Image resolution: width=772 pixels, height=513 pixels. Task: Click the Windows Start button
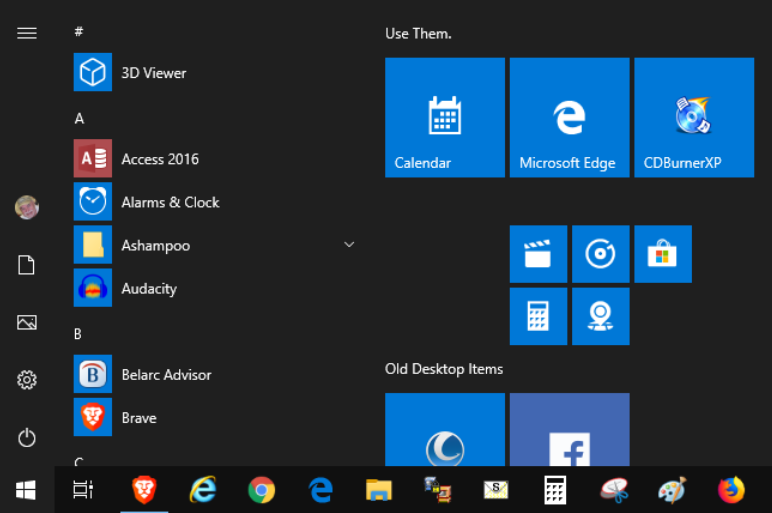[x=26, y=490]
